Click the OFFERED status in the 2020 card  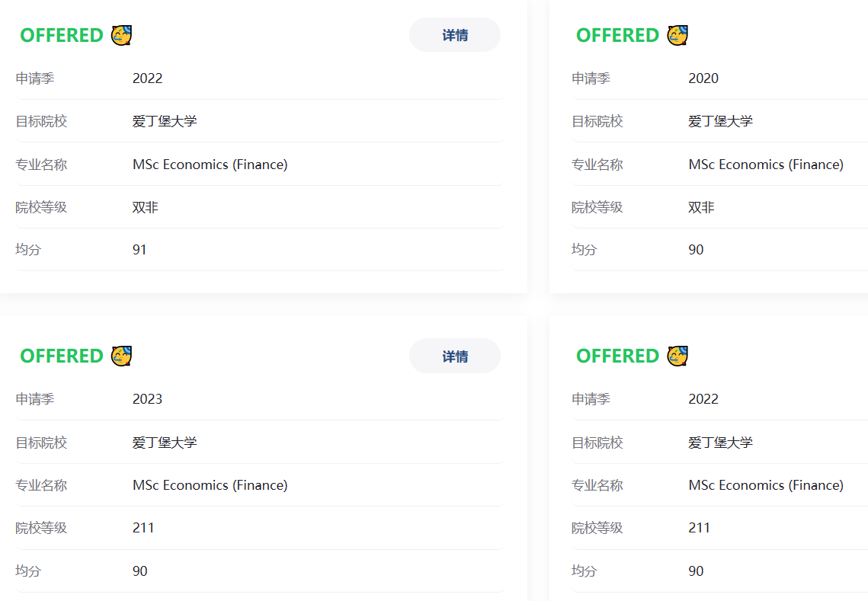coord(617,35)
